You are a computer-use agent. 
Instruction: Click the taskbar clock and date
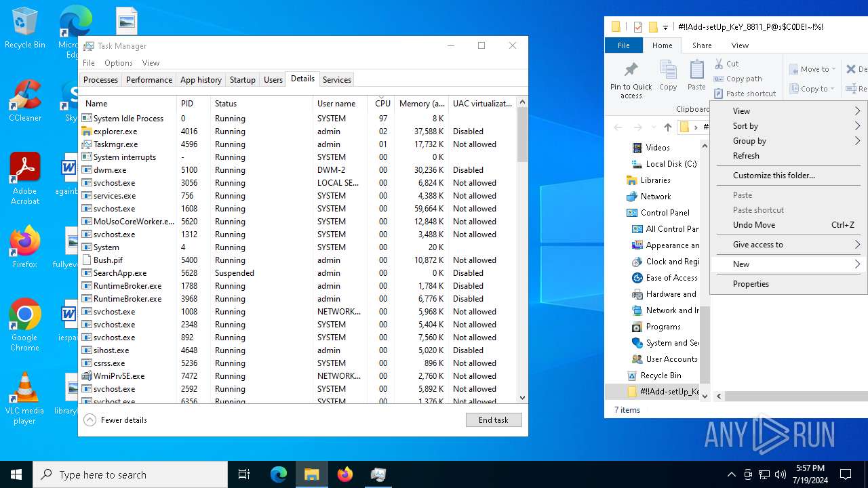[x=810, y=474]
